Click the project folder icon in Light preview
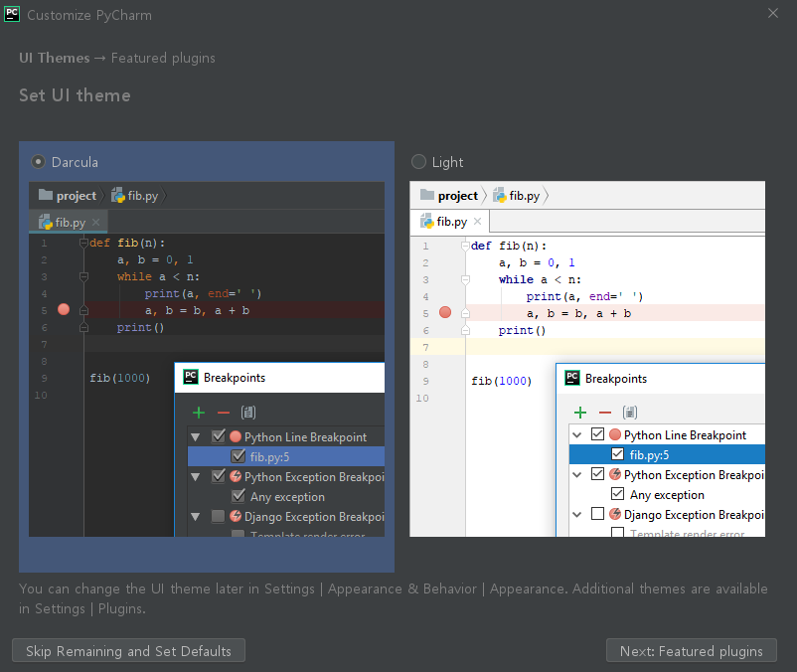The height and width of the screenshot is (672, 797). tap(427, 195)
